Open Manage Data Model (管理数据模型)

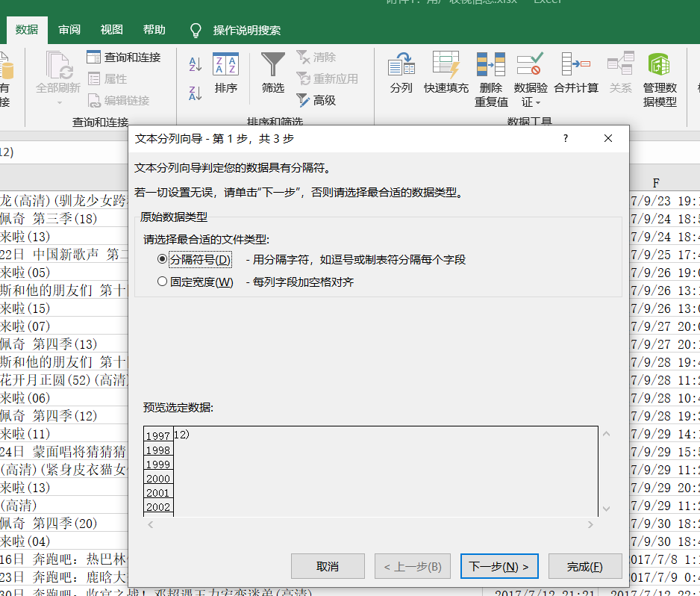[660, 79]
